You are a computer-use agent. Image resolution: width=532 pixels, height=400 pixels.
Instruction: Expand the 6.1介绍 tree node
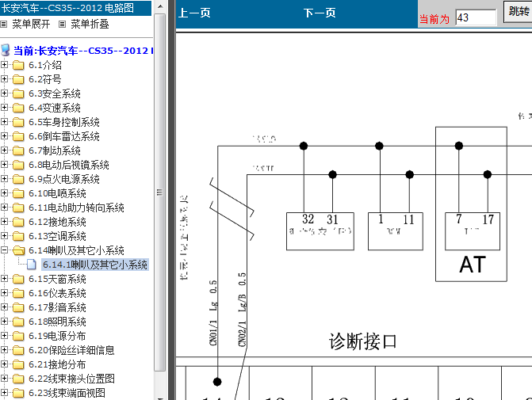[4, 65]
